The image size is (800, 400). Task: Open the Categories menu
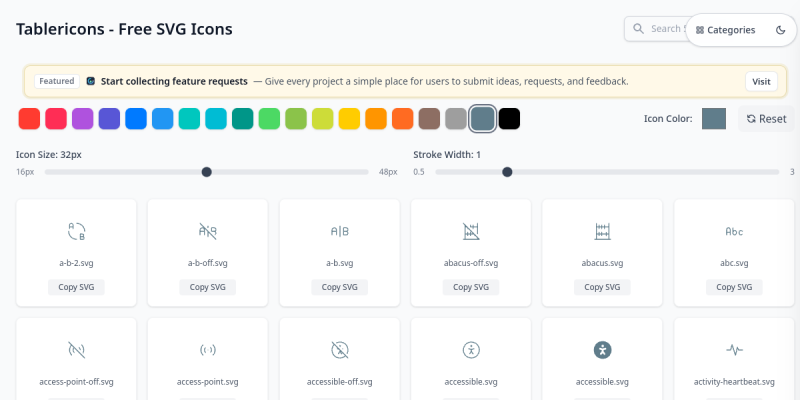click(726, 30)
